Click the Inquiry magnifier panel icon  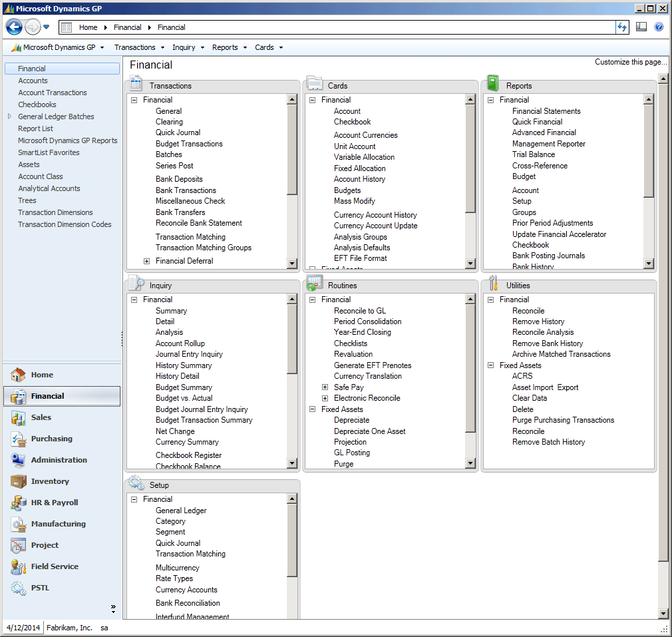(136, 282)
